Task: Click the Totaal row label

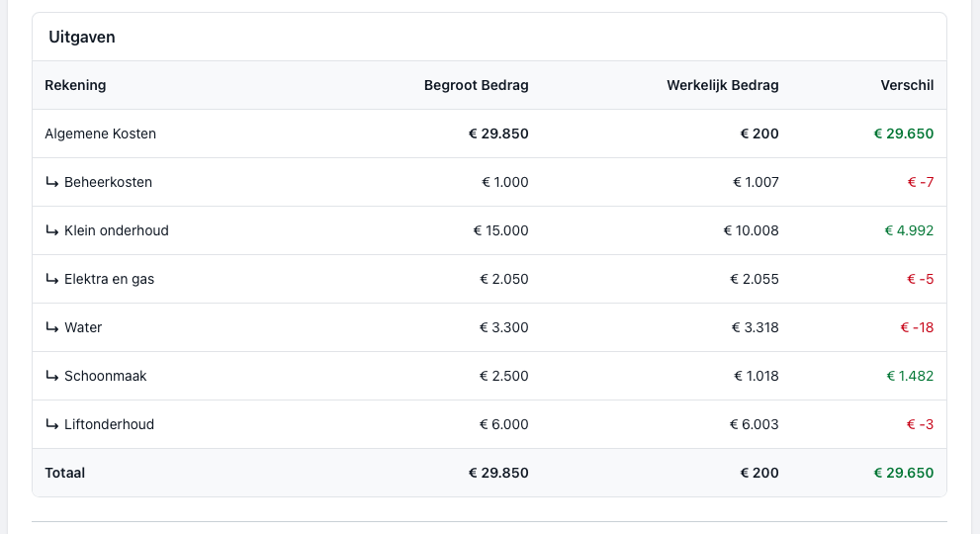Action: 64,473
